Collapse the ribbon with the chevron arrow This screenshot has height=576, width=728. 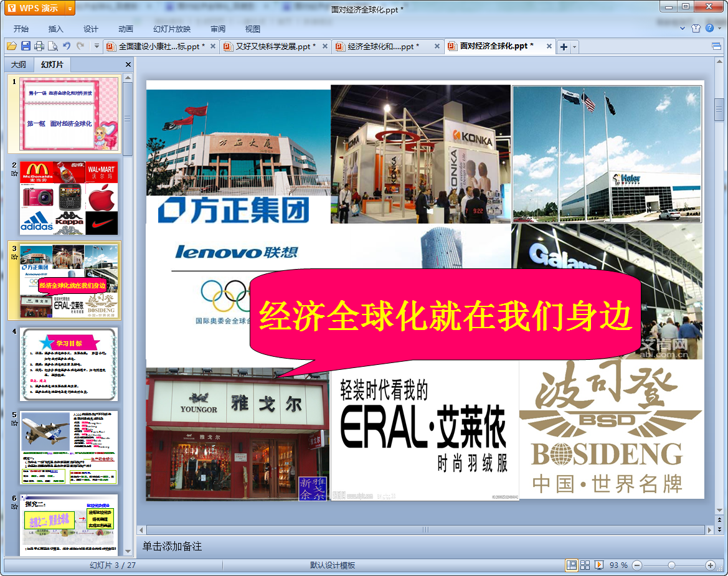(x=682, y=28)
